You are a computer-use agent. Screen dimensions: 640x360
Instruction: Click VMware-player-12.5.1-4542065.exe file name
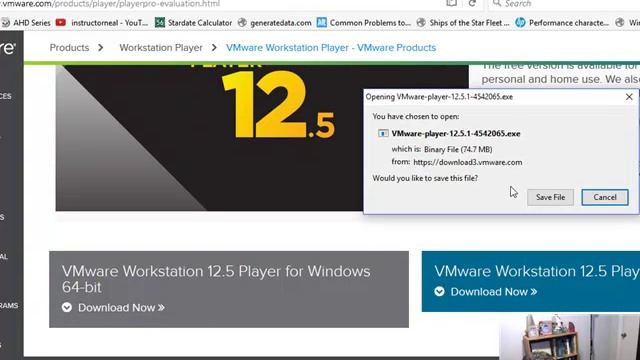pos(456,133)
